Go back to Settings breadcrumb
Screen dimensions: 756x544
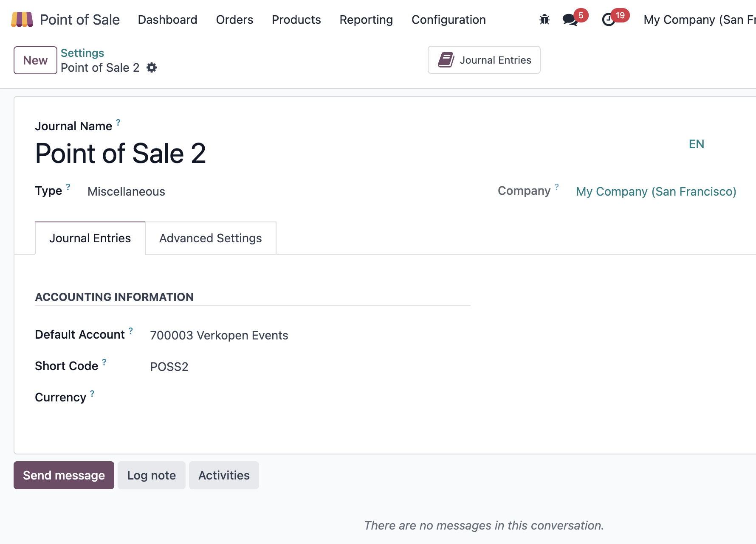tap(82, 53)
